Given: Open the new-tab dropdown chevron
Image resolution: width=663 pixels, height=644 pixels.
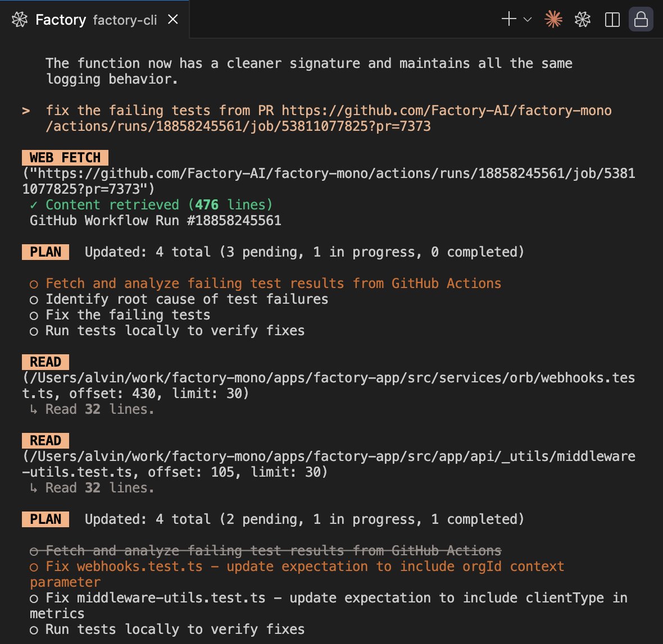Looking at the screenshot, I should (x=527, y=20).
